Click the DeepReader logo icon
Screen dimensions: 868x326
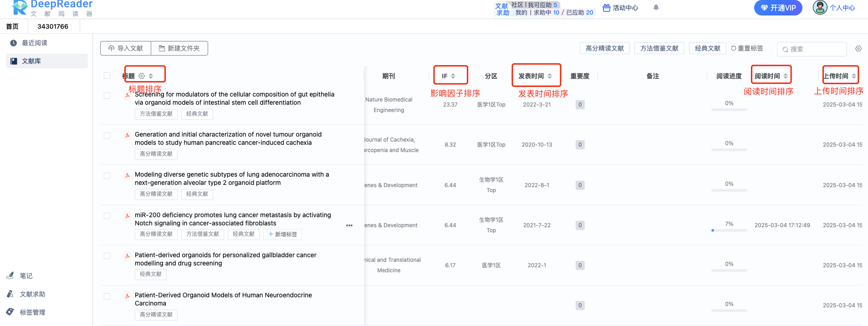click(x=20, y=7)
